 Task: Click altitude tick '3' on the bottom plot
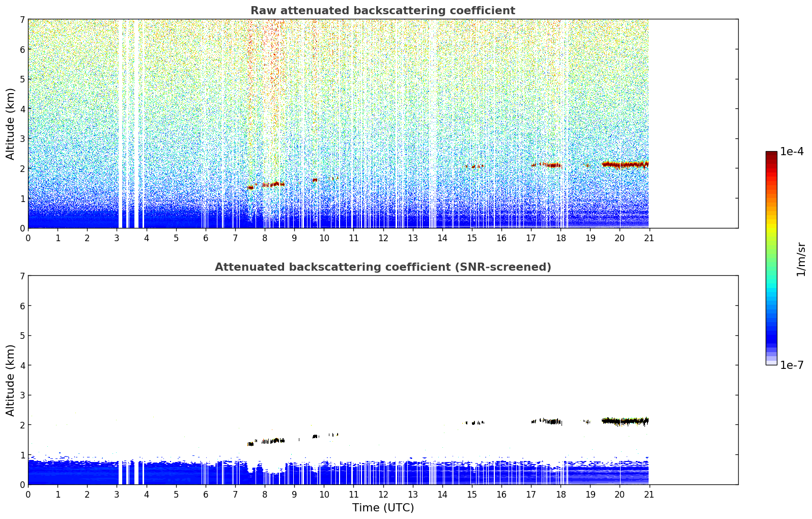tap(22, 395)
